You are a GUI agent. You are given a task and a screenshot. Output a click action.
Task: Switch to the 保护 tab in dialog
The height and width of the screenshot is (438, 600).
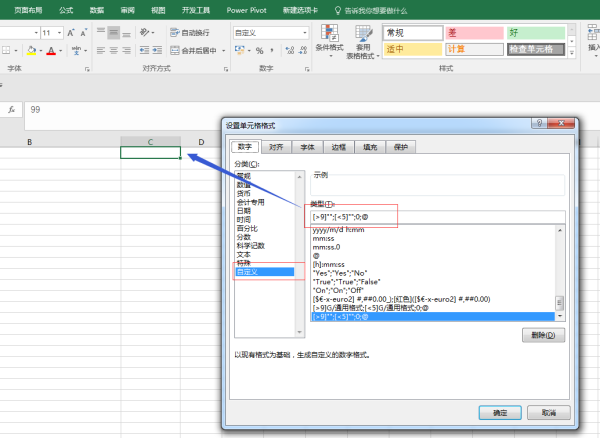(x=400, y=146)
